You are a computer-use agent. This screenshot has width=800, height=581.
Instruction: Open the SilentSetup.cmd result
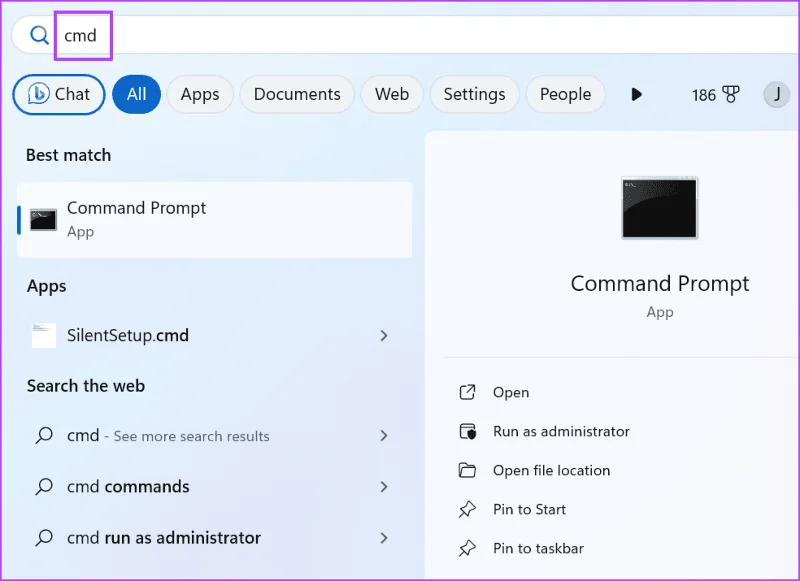point(214,335)
